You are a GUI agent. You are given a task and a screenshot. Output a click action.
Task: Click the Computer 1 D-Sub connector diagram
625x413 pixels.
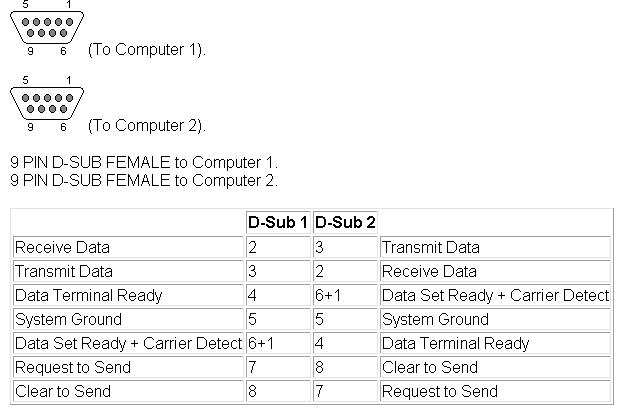pos(47,28)
